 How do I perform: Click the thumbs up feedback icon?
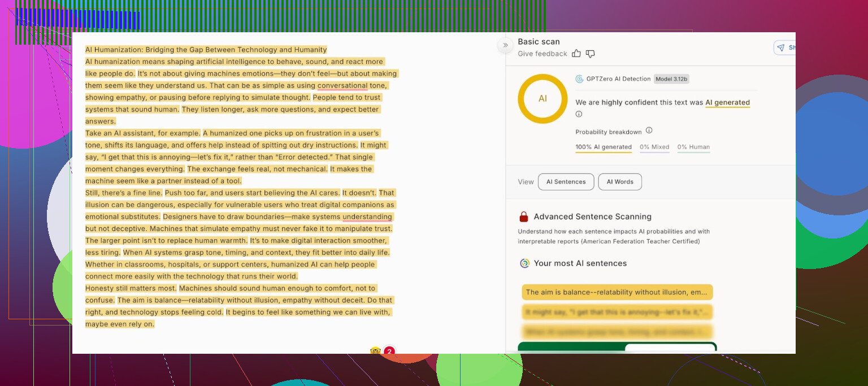point(576,54)
